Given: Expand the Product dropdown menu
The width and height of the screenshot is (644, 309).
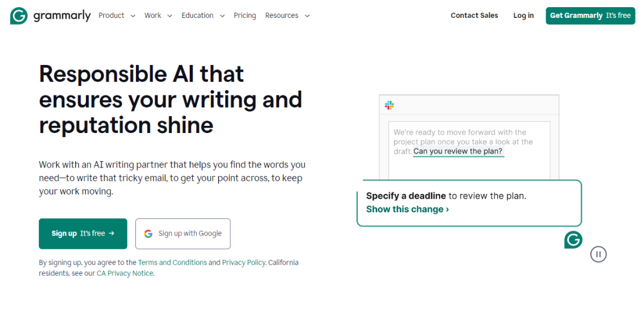Looking at the screenshot, I should point(117,16).
